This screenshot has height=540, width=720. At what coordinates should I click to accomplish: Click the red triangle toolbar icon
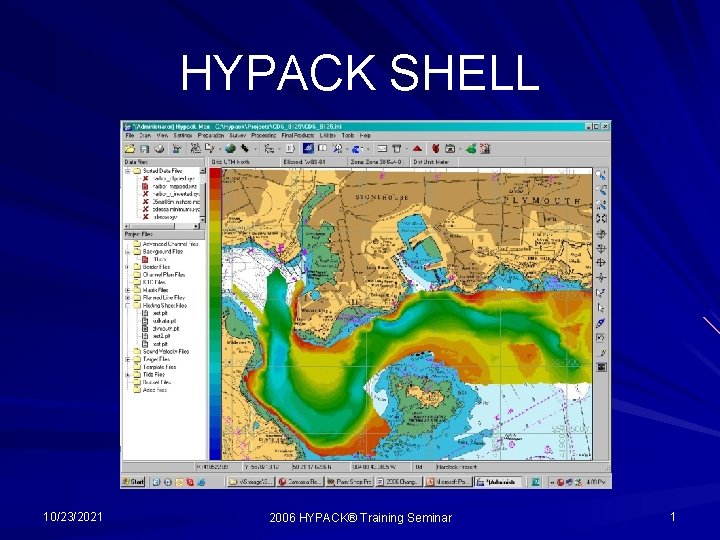(x=417, y=148)
